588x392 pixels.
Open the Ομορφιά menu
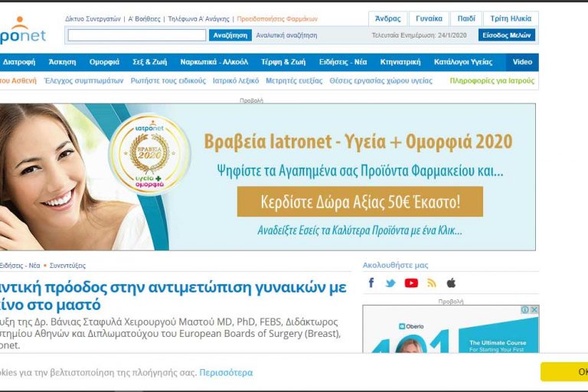[104, 62]
